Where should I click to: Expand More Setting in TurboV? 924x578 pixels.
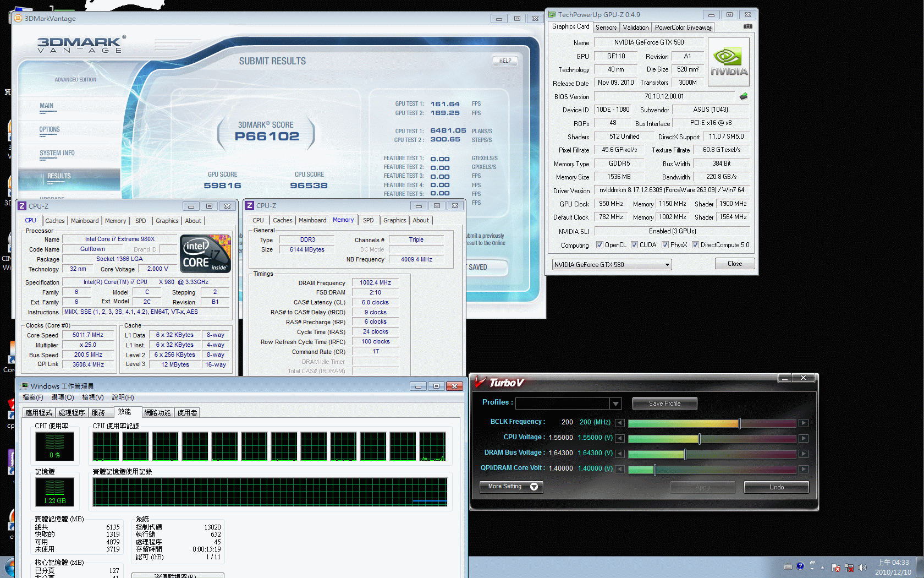pos(511,487)
